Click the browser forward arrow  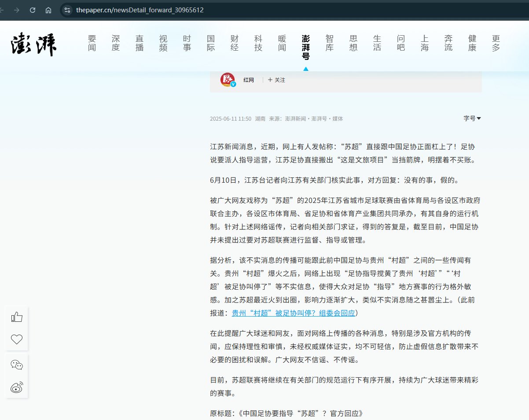tap(17, 10)
